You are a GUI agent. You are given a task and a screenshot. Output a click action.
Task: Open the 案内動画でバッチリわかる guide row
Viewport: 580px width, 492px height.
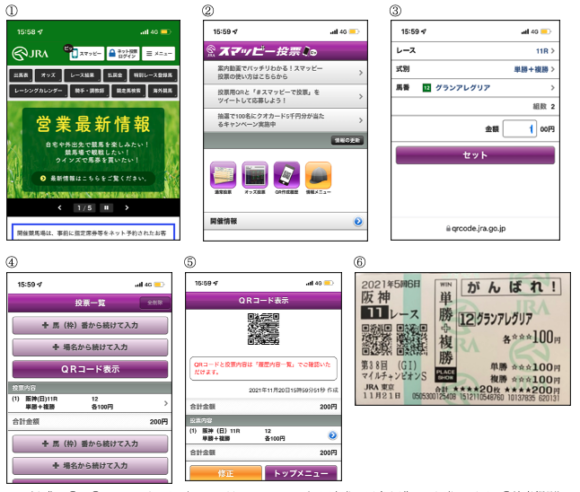[285, 73]
